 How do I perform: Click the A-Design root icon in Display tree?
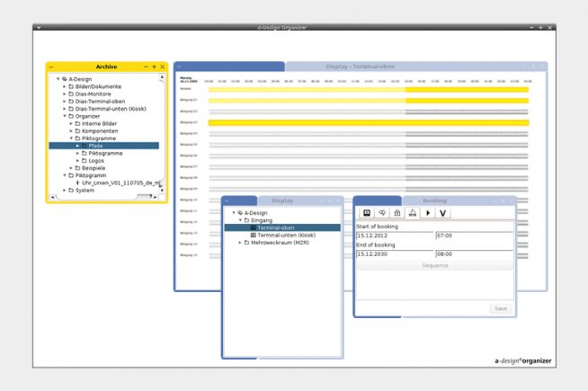(240, 212)
